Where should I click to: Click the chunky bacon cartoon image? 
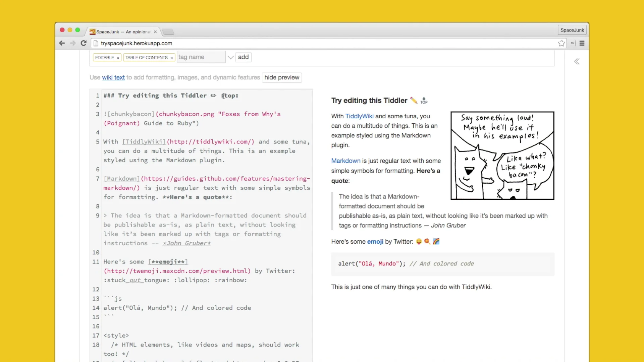tap(502, 156)
